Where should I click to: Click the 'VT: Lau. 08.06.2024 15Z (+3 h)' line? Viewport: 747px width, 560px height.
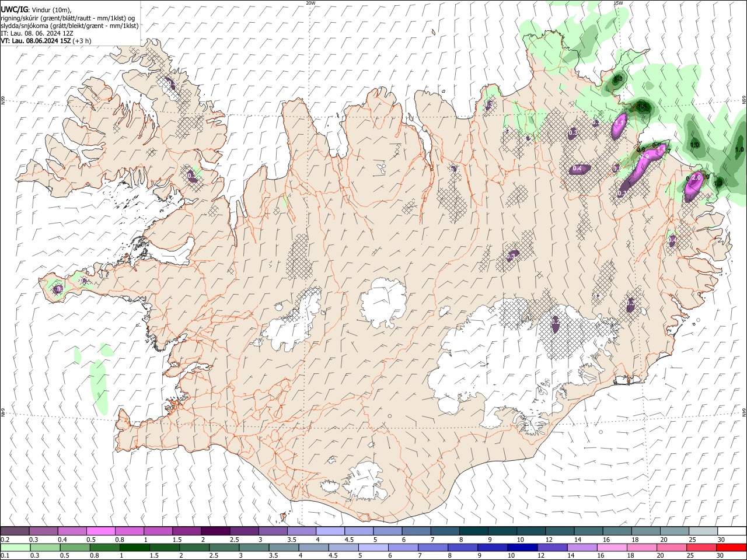[x=46, y=41]
